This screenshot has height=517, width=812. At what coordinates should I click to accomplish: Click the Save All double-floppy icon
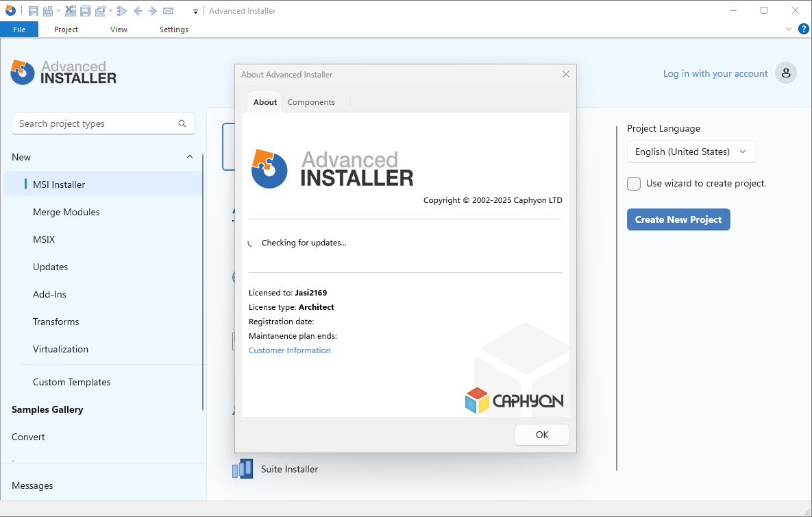[x=86, y=11]
